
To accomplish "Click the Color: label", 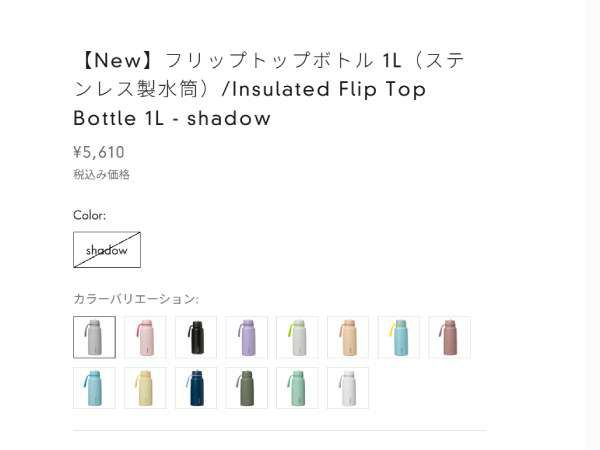I will coord(89,215).
